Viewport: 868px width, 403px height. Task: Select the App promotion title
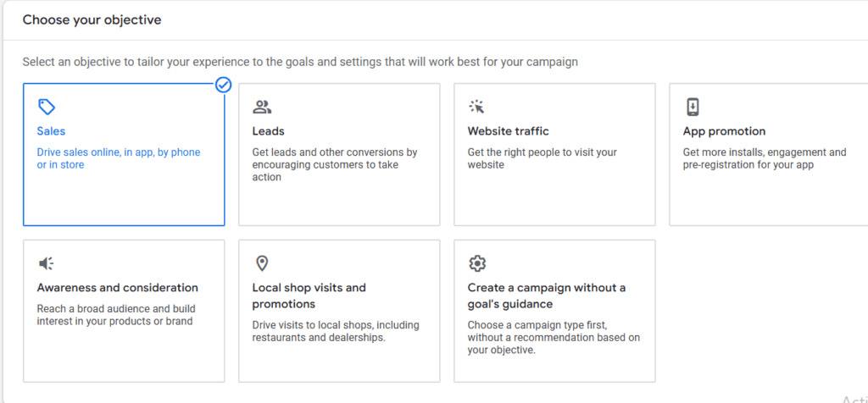[724, 131]
